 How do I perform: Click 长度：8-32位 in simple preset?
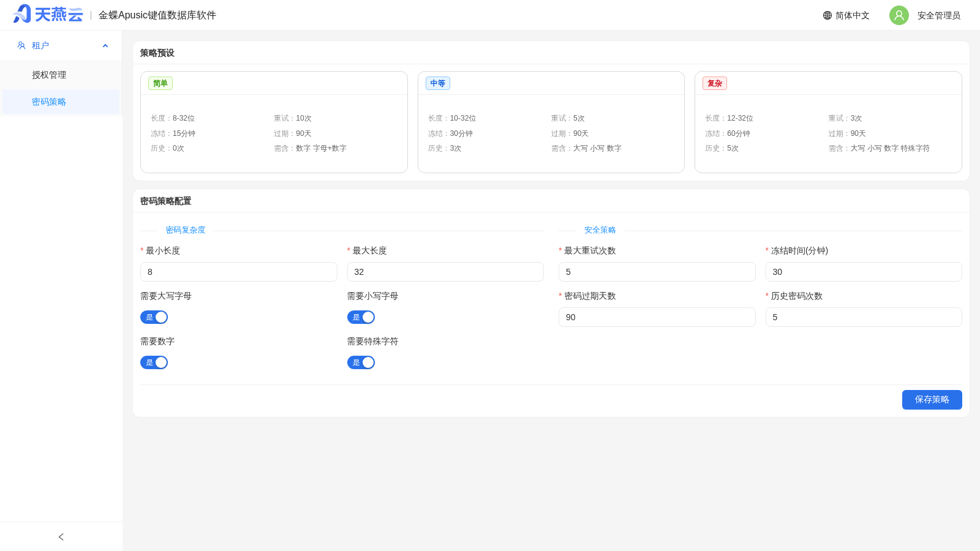tap(173, 118)
